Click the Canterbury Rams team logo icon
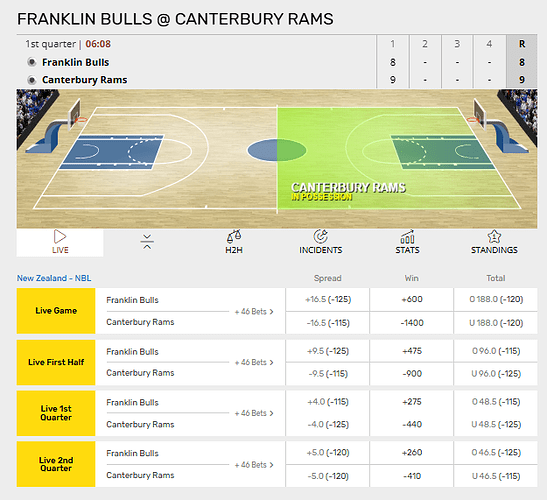Screen dimensions: 547x500 click(x=32, y=80)
